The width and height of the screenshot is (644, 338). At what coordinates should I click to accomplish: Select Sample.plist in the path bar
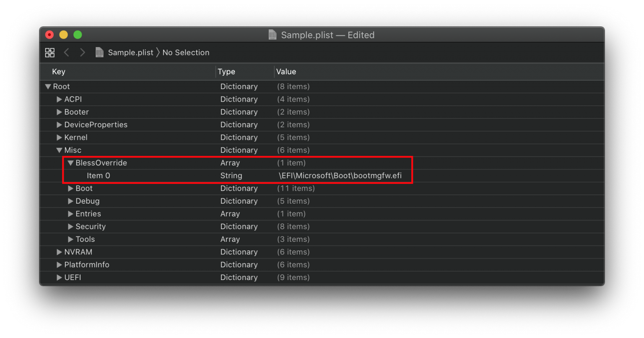[x=131, y=52]
